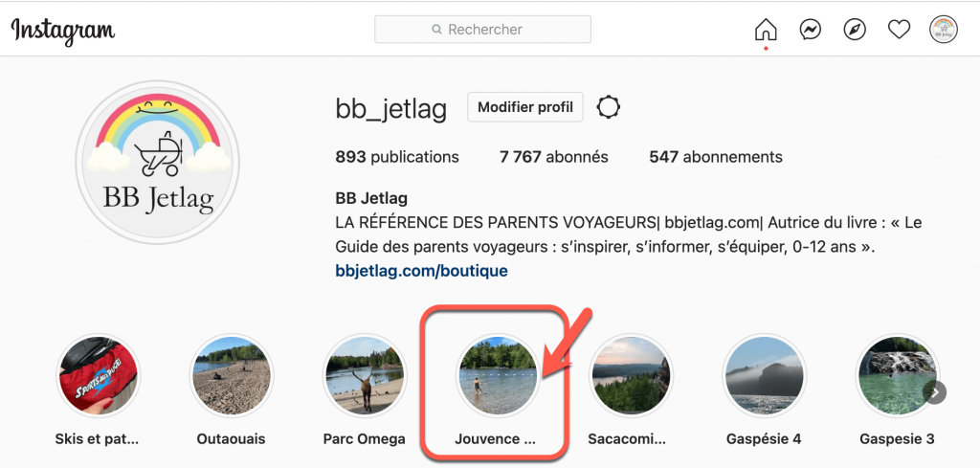View the 7 767 abonnés list
The image size is (980, 468).
coord(554,157)
